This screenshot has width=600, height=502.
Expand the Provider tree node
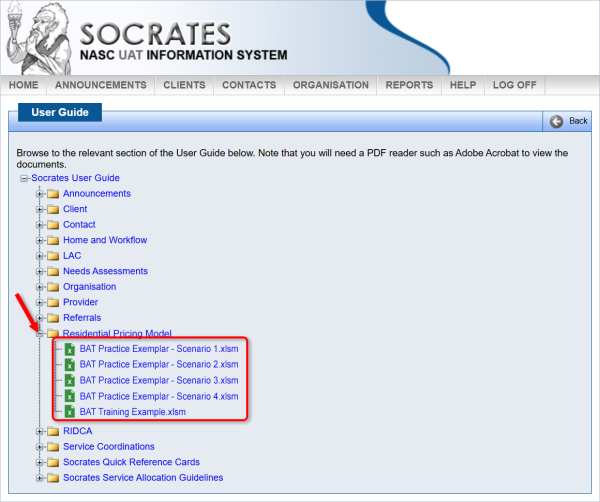(39, 302)
